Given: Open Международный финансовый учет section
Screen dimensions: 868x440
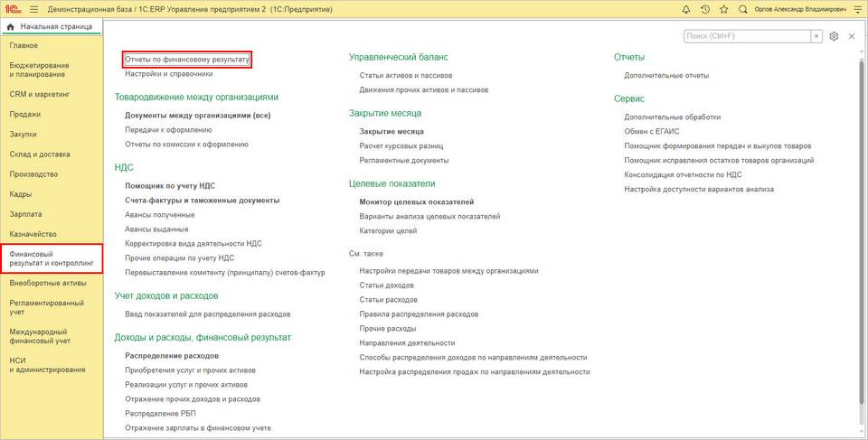Looking at the screenshot, I should (x=40, y=336).
